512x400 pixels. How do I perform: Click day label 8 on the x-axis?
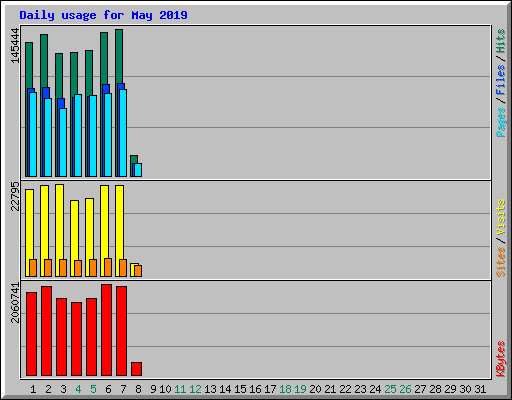click(138, 389)
